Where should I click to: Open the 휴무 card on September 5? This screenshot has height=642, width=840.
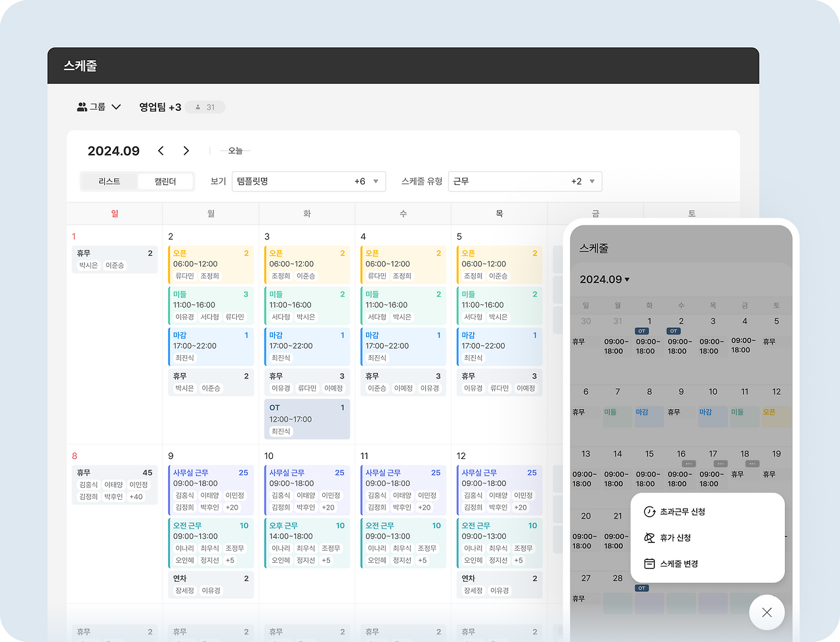tap(499, 382)
